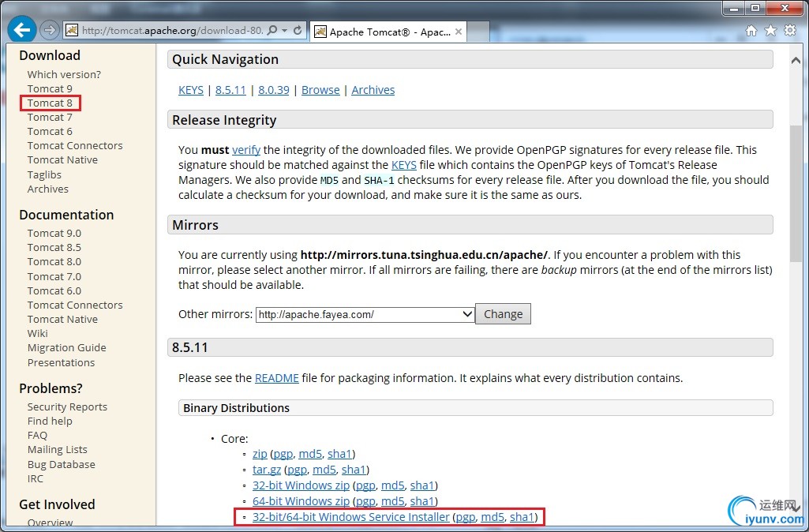Go back with the blue back arrow
Image resolution: width=809 pixels, height=532 pixels.
(x=21, y=30)
